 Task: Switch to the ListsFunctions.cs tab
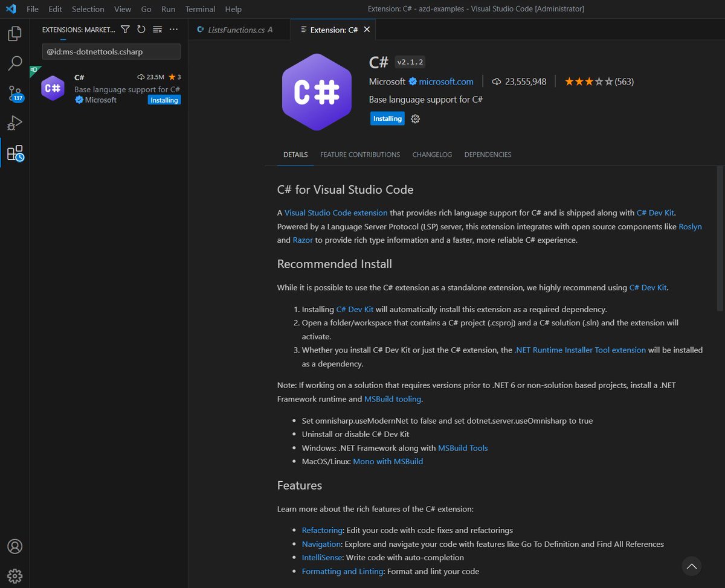tap(239, 30)
